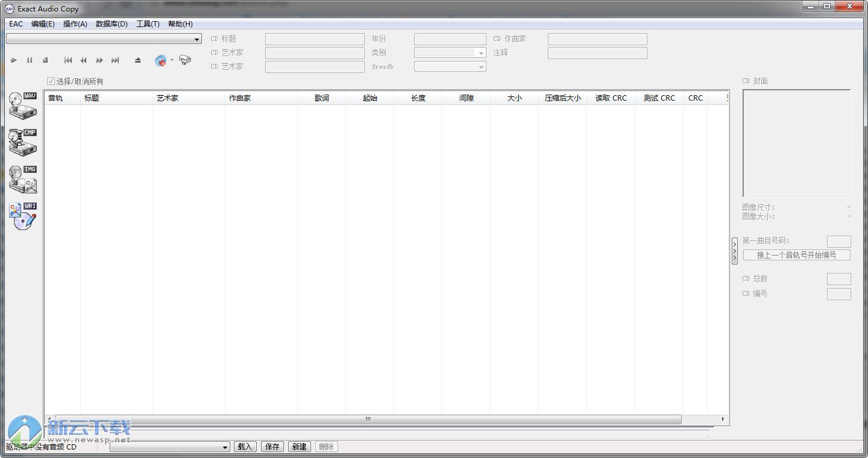Open the 帮助(H) menu
Screen dimensions: 868x458
[x=180, y=24]
